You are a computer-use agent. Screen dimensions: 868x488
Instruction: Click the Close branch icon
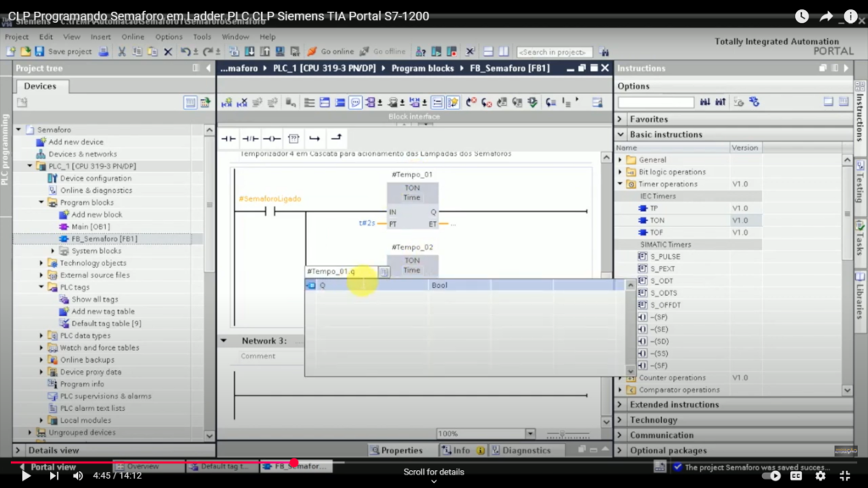[336, 138]
